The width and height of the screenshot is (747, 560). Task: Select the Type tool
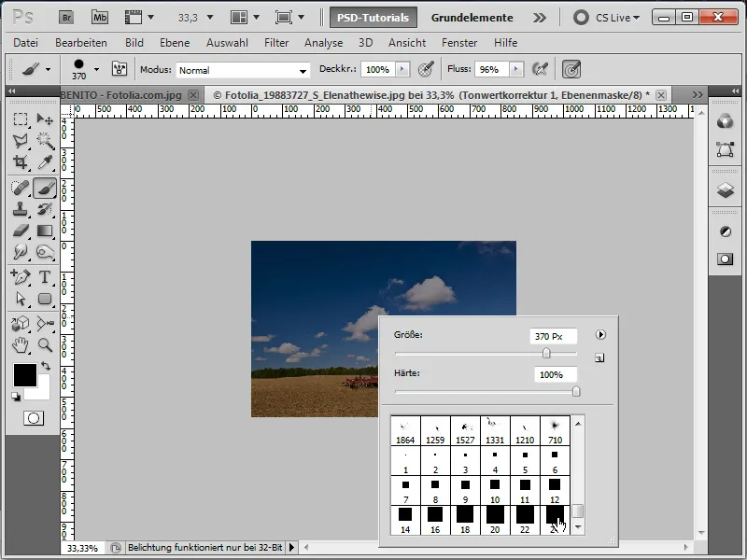(x=45, y=276)
